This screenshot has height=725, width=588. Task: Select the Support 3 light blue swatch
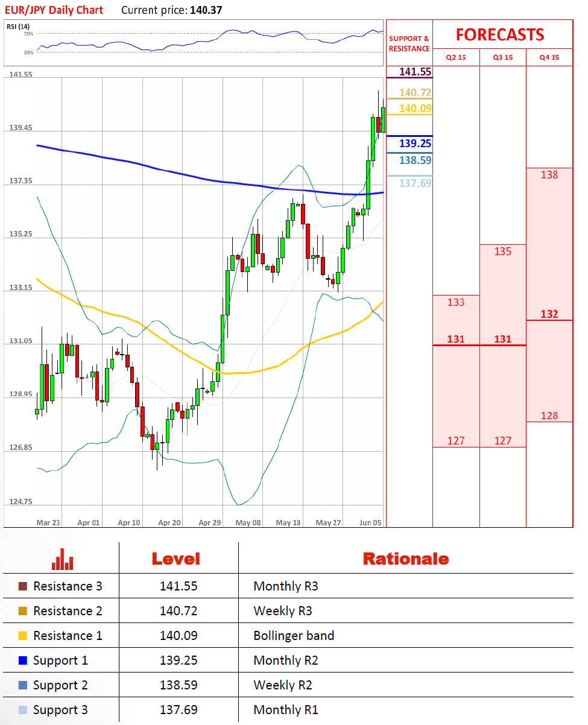coord(23,710)
